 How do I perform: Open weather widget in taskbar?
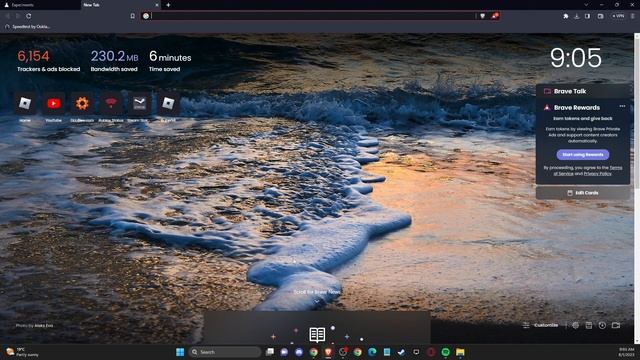[22, 352]
